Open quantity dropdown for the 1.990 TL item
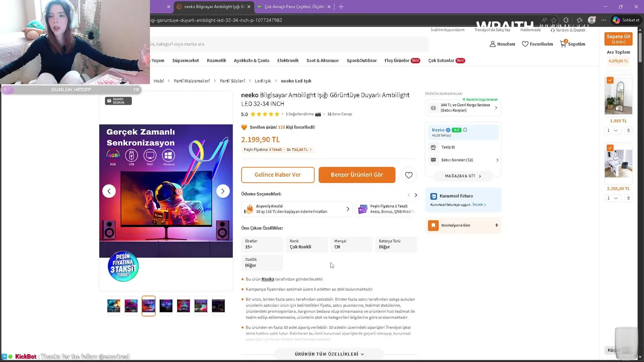This screenshot has width=644, height=362. [x=612, y=131]
